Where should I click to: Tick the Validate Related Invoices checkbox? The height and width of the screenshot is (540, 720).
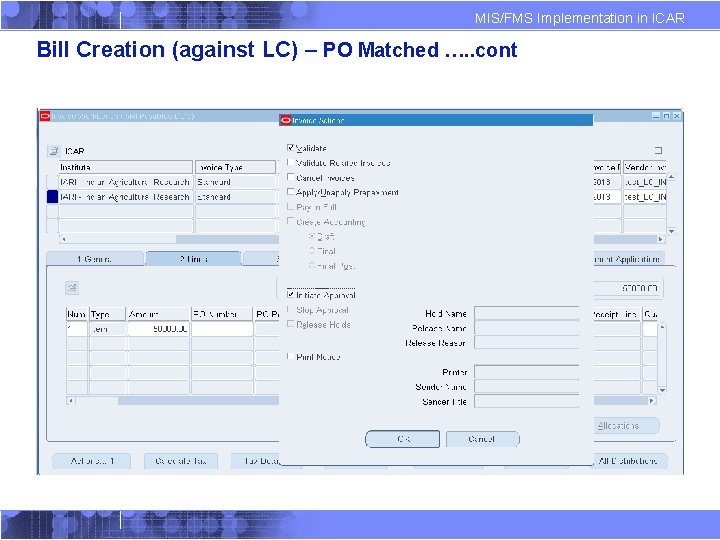tap(290, 163)
